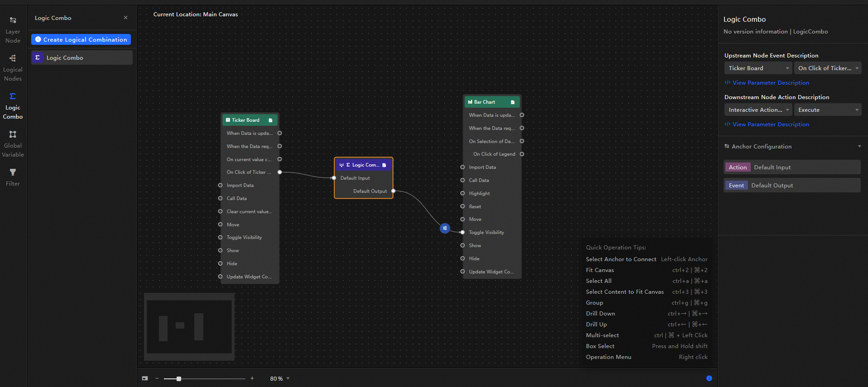Click Ticker Board's 'Update Widget Co...' input anchor
Screen dimensions: 868x387
pos(220,277)
